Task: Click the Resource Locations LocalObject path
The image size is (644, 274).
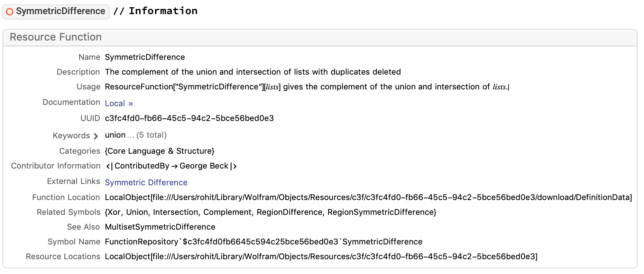Action: [x=321, y=257]
